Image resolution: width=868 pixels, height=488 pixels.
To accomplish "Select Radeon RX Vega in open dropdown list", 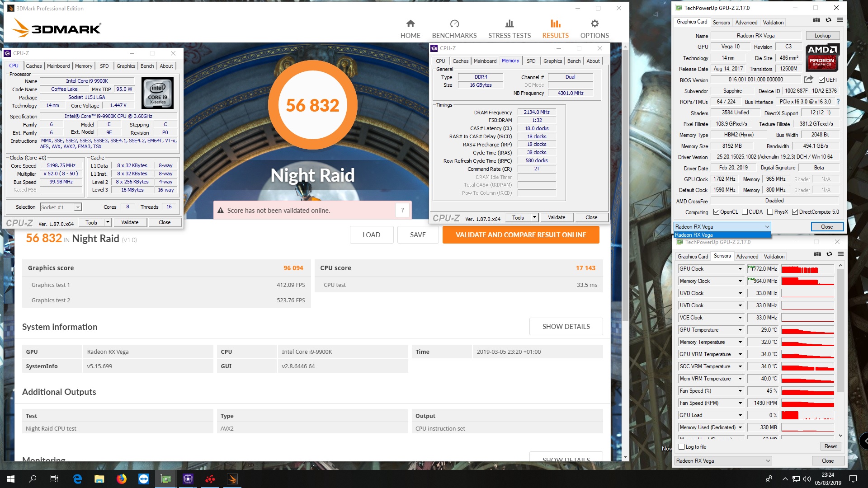I will click(x=722, y=235).
